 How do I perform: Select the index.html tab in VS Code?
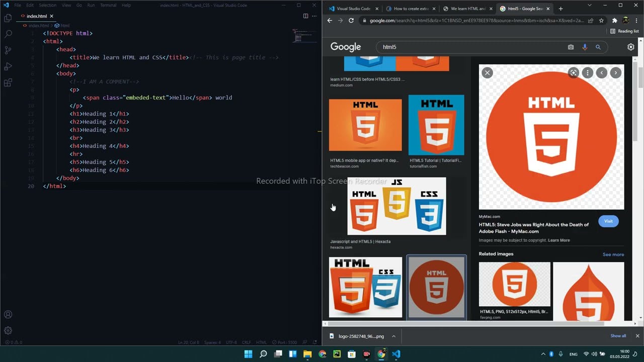click(x=37, y=16)
